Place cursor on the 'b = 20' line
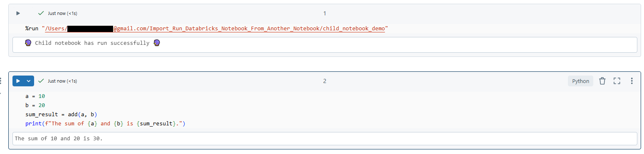Viewport: 644px width, 154px height. coord(35,105)
